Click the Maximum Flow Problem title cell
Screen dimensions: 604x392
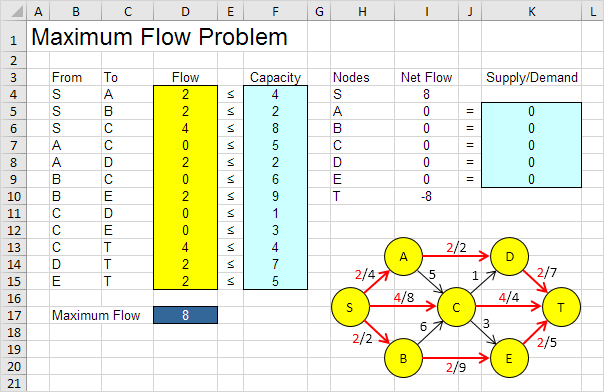click(159, 37)
